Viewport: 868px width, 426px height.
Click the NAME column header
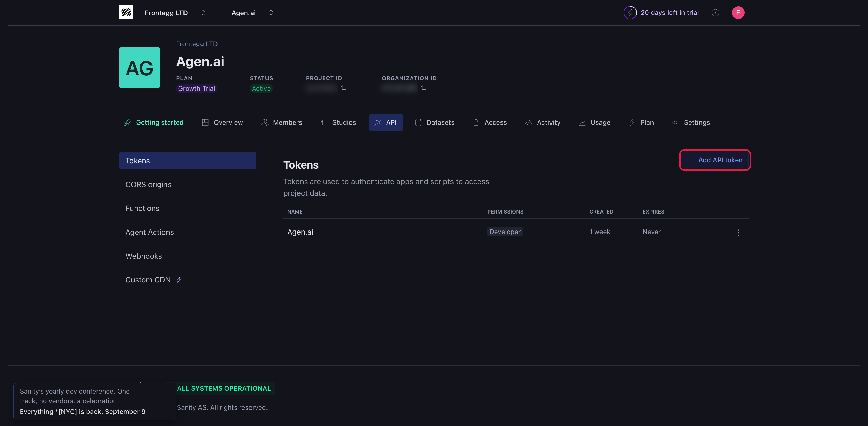point(295,212)
